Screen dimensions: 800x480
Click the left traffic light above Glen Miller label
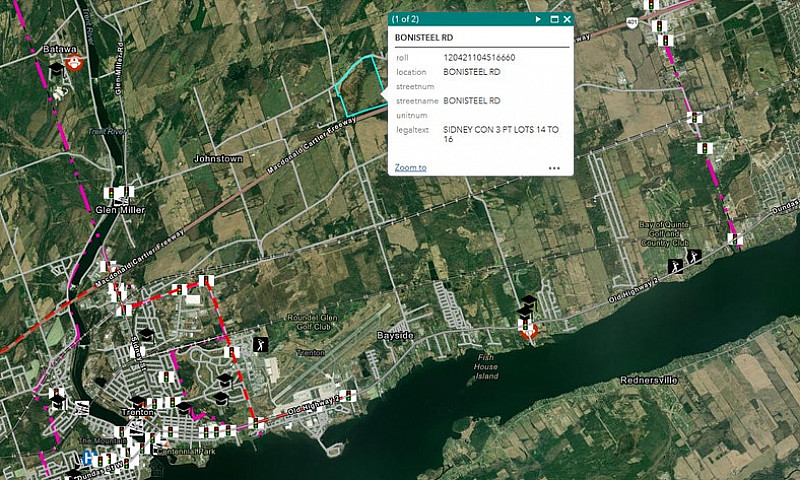(x=111, y=193)
